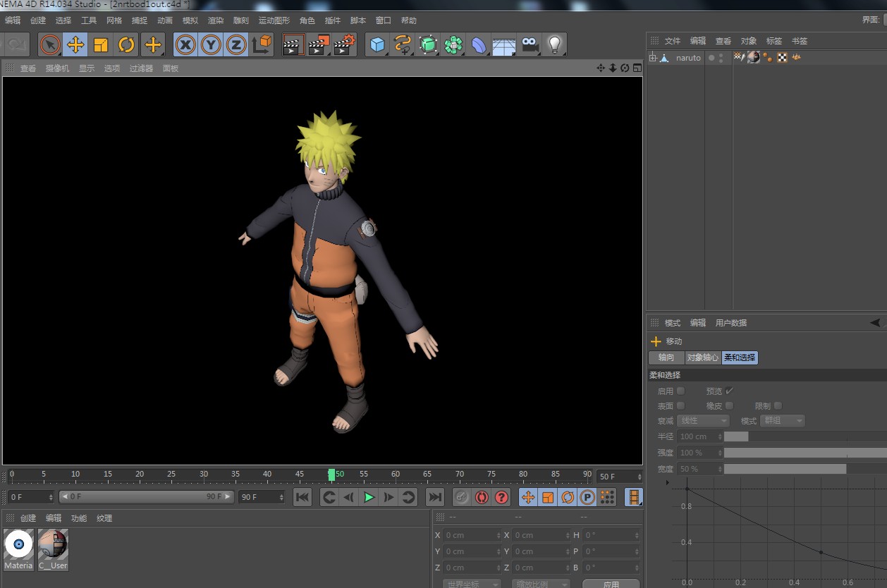Click viewport pan move icon
The image size is (887, 588).
coord(601,68)
